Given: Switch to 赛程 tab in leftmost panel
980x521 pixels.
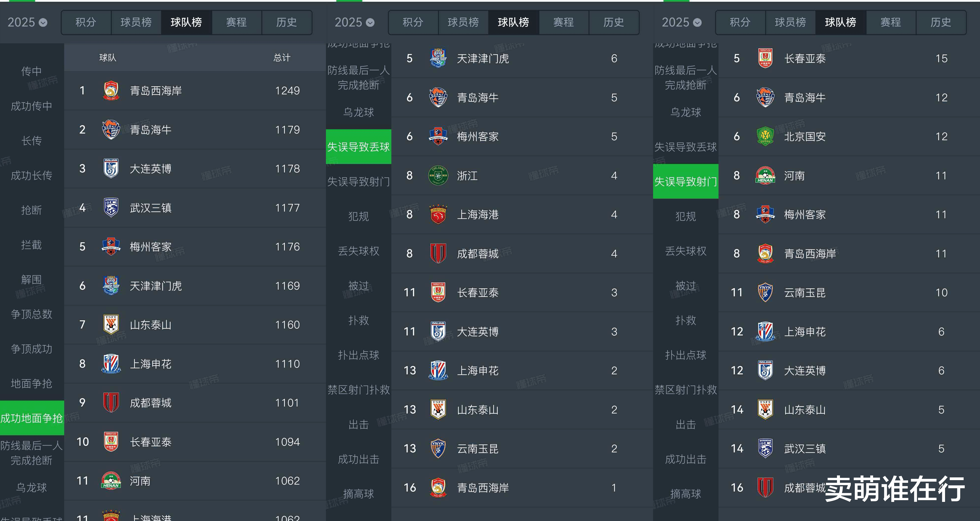Looking at the screenshot, I should click(x=236, y=23).
